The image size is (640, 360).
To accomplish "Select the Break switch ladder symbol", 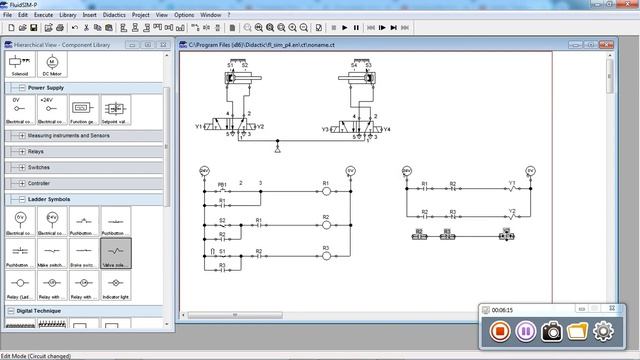I will click(x=84, y=253).
